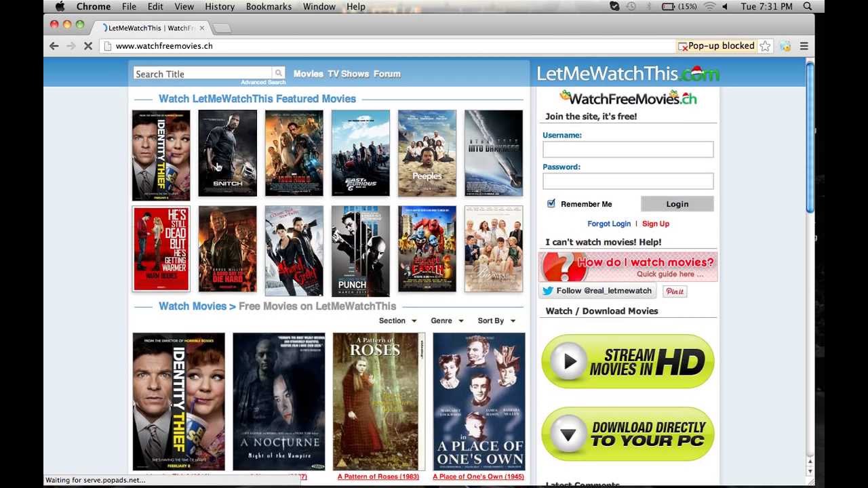The width and height of the screenshot is (868, 488).
Task: Click the extension icon beside bookmark star
Action: 785,46
